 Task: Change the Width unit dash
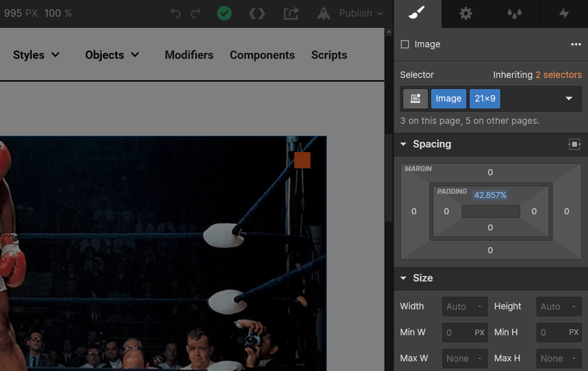tap(479, 307)
